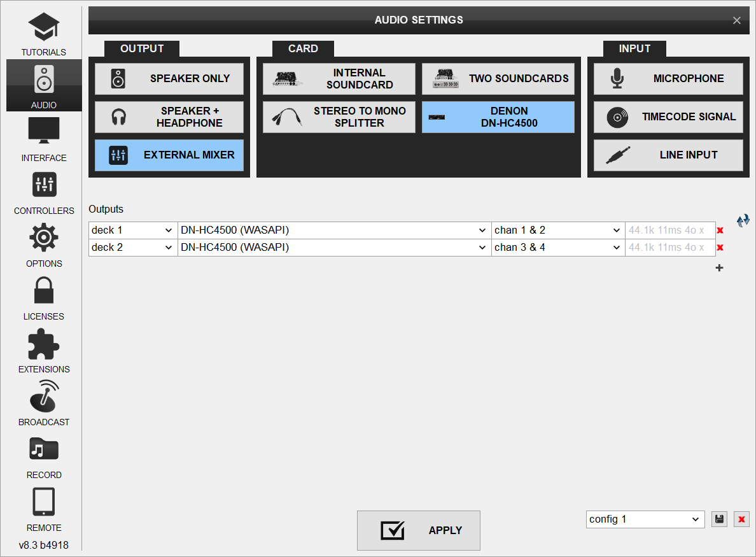Refresh the audio devices list
The height and width of the screenshot is (557, 756).
click(743, 221)
